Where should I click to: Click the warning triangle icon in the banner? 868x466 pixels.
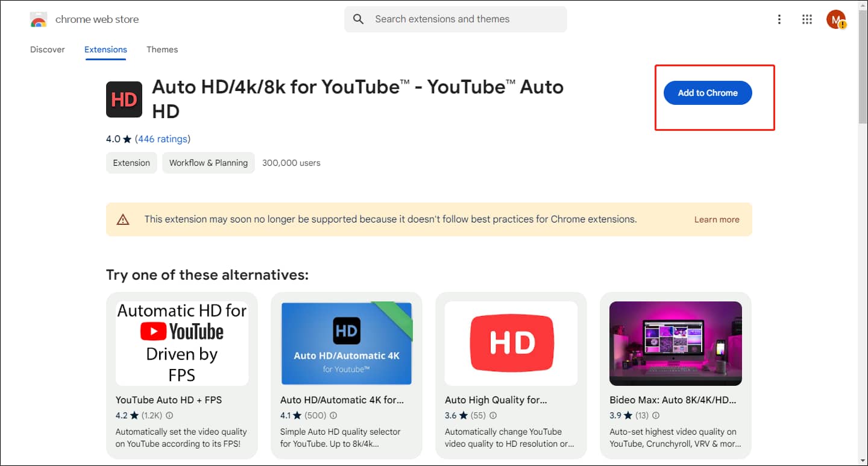tap(123, 219)
